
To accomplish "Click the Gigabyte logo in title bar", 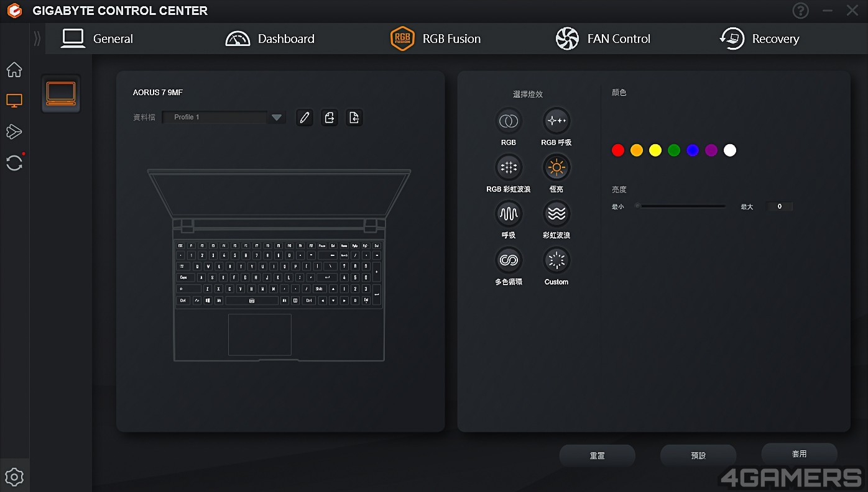I will (x=14, y=11).
